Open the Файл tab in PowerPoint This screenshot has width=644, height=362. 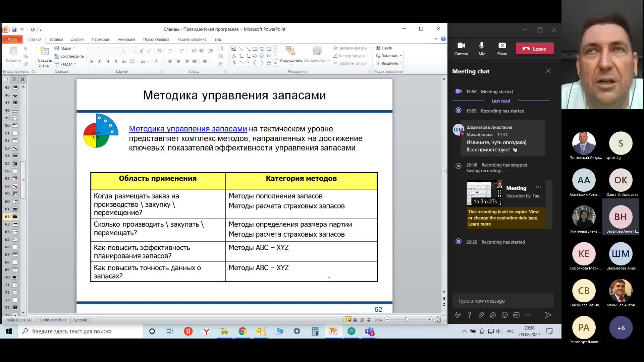tap(12, 39)
